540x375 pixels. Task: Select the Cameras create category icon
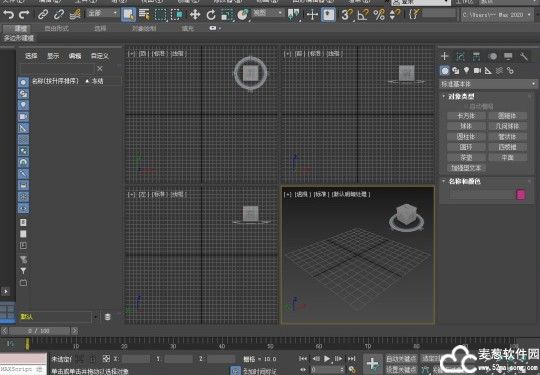[477, 71]
